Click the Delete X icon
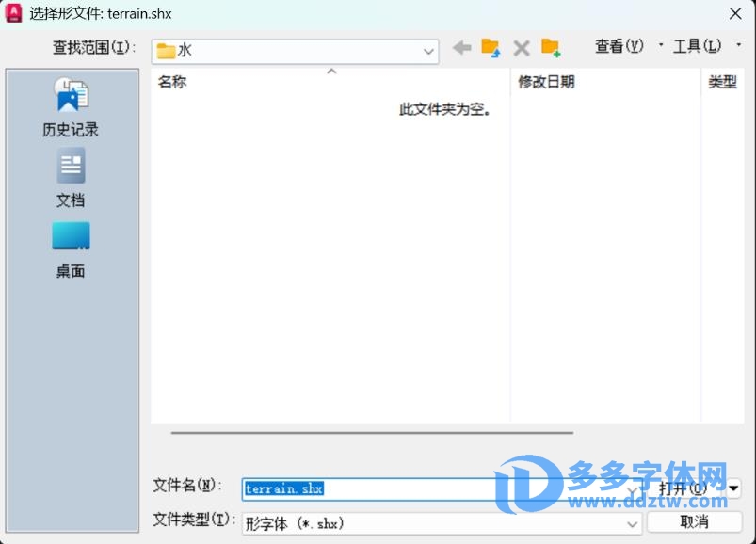 521,48
